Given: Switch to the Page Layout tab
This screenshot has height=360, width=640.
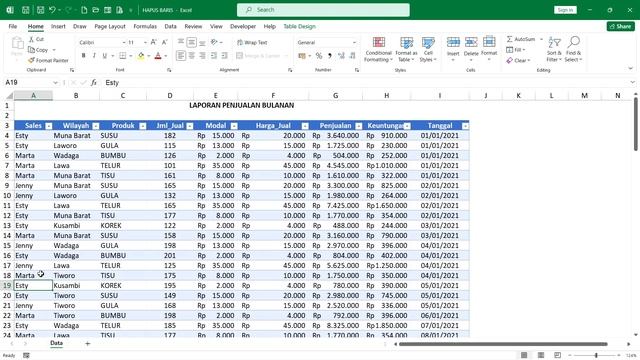Looking at the screenshot, I should (x=110, y=27).
